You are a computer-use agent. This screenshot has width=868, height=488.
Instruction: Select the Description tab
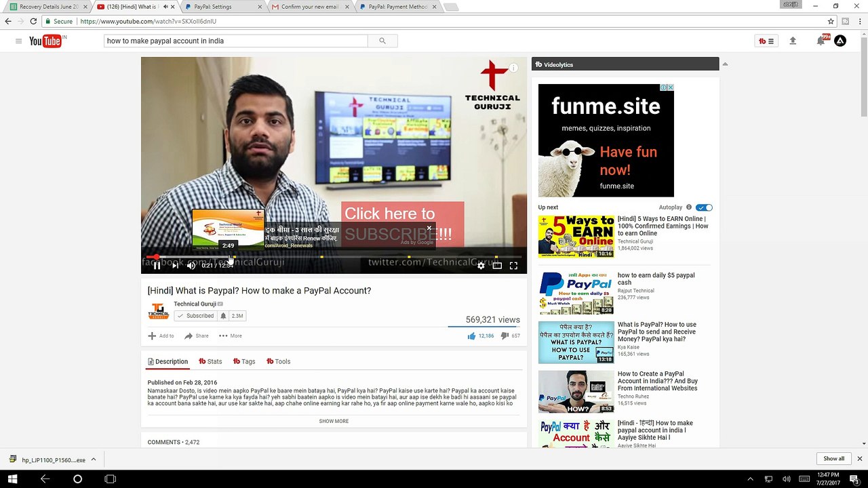[167, 361]
